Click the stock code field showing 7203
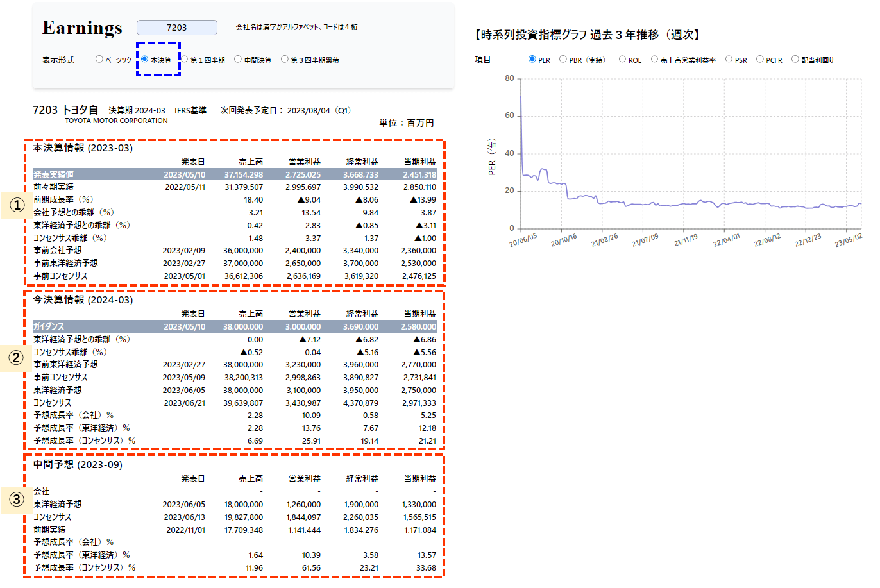Image resolution: width=880 pixels, height=588 pixels. [x=177, y=28]
